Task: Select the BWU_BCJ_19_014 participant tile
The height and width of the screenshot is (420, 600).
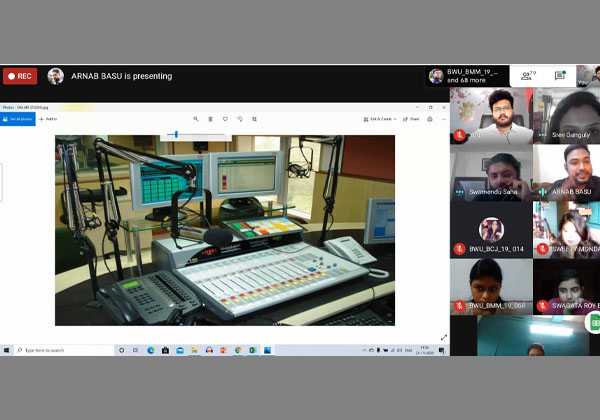Action: 490,230
